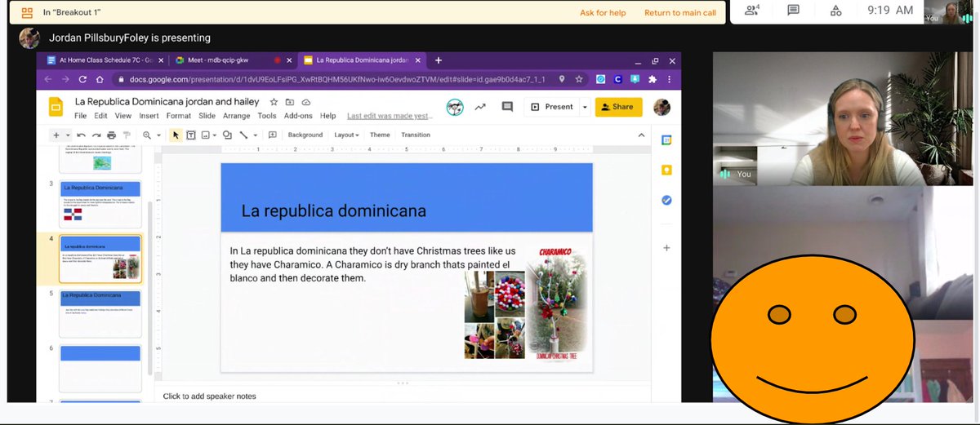This screenshot has width=980, height=425.
Task: Click Transition toolbar button
Action: coord(416,135)
